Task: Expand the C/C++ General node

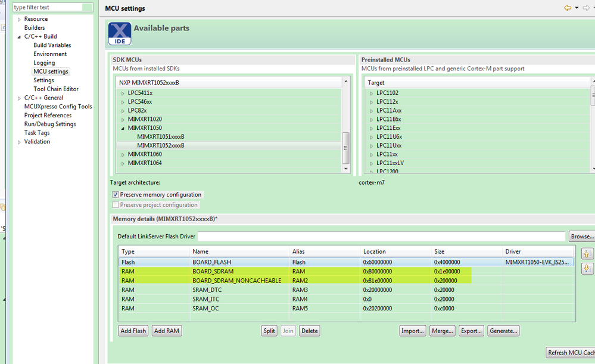Action: [x=19, y=98]
